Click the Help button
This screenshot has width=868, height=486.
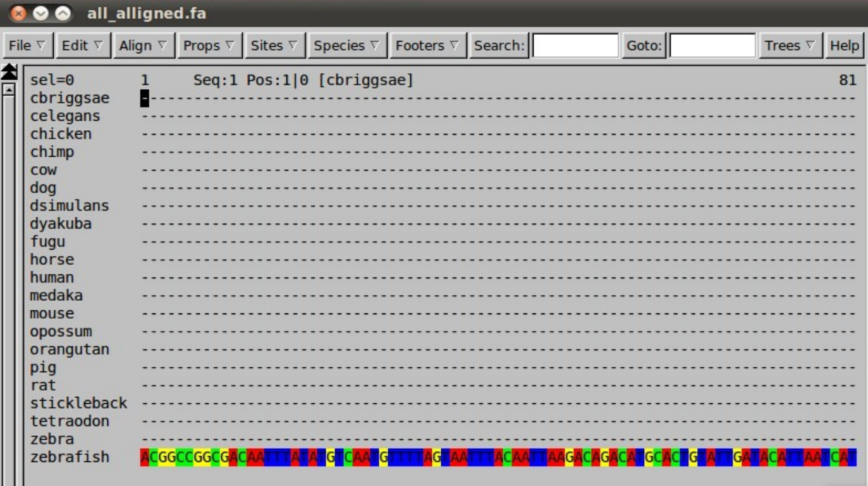(844, 46)
